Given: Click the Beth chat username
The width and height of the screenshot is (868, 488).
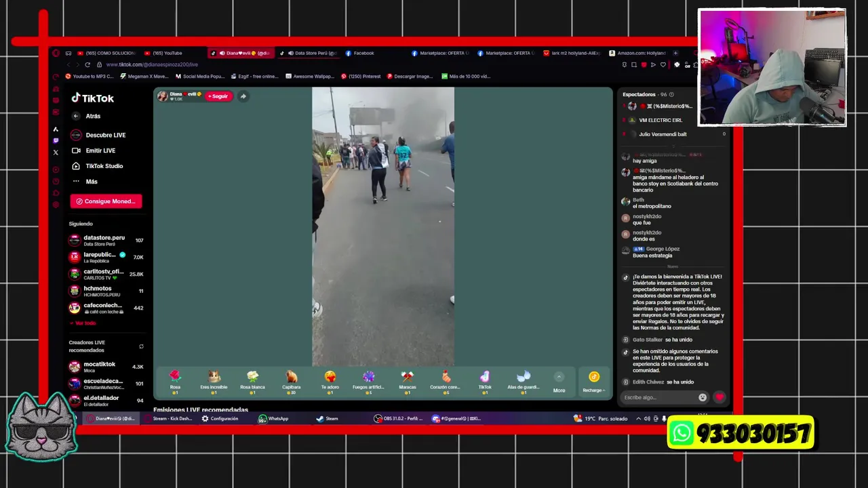Looking at the screenshot, I should (x=638, y=200).
